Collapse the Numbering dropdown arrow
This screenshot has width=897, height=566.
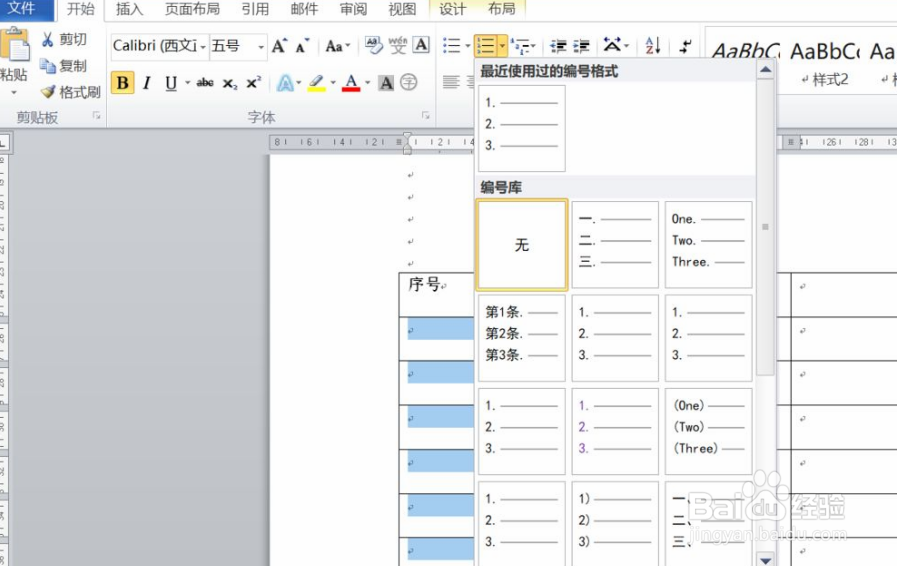502,46
